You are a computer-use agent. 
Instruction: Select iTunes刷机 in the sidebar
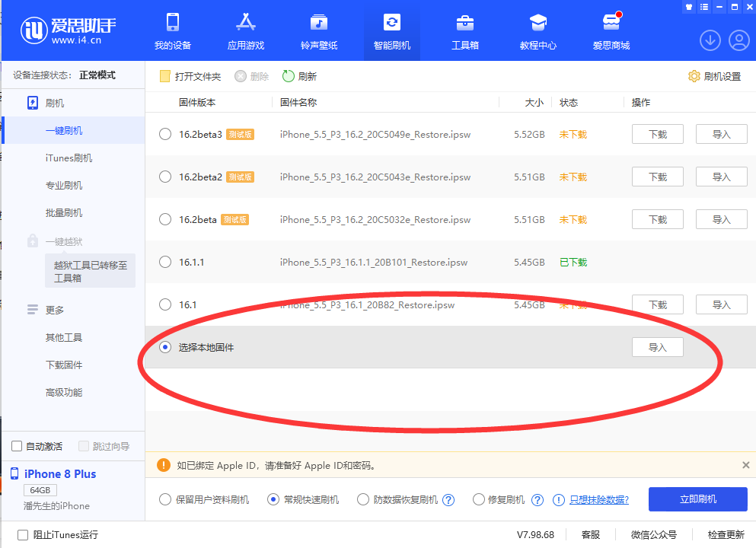(x=69, y=158)
